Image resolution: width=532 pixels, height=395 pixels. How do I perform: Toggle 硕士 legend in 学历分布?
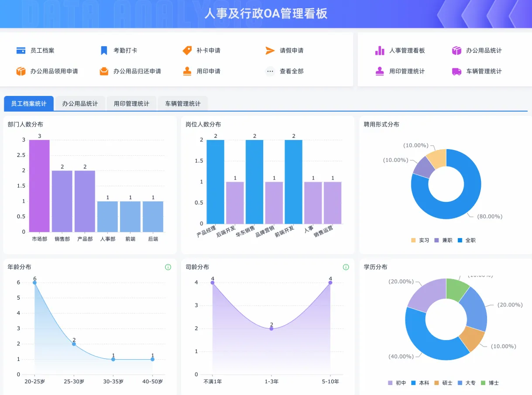click(x=443, y=383)
